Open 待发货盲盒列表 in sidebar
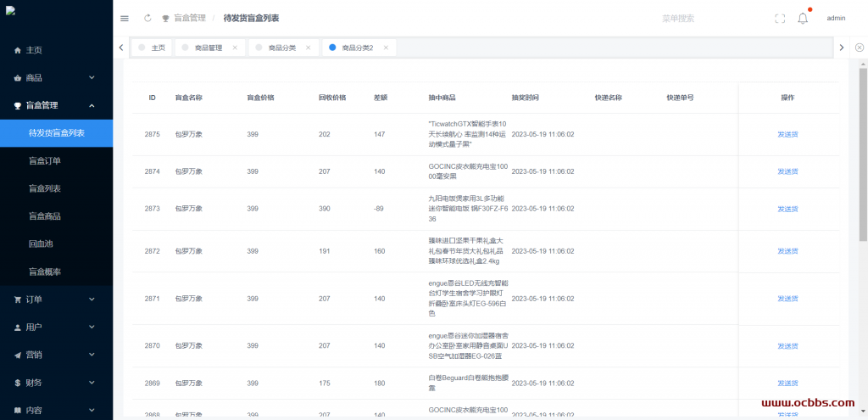 [57, 133]
